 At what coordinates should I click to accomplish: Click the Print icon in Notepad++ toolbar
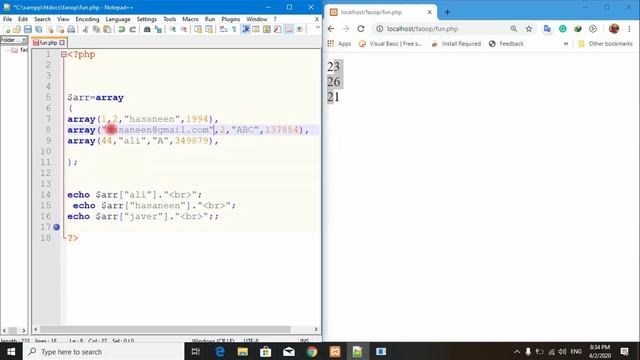click(71, 29)
